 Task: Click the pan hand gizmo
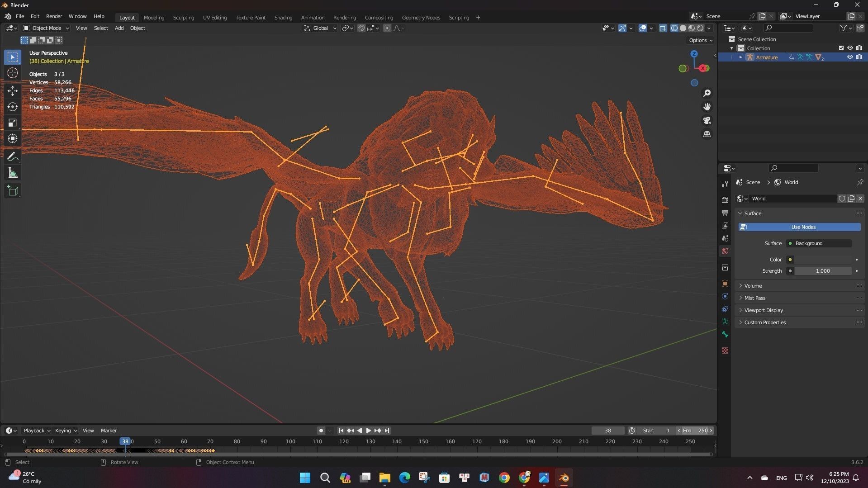707,107
